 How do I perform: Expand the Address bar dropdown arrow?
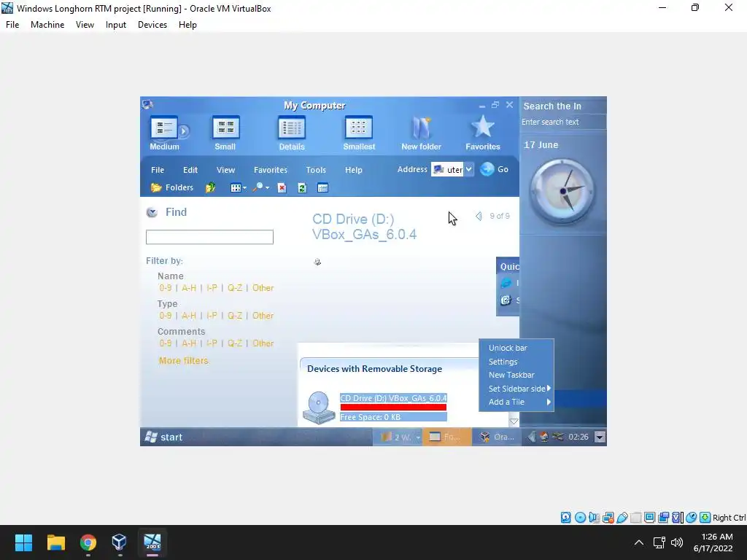(469, 169)
